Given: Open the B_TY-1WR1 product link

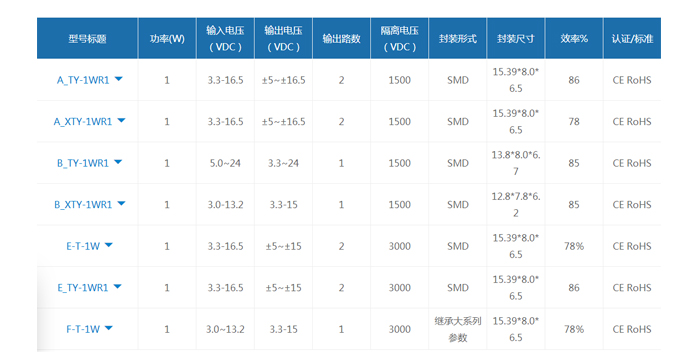Looking at the screenshot, I should tap(83, 163).
